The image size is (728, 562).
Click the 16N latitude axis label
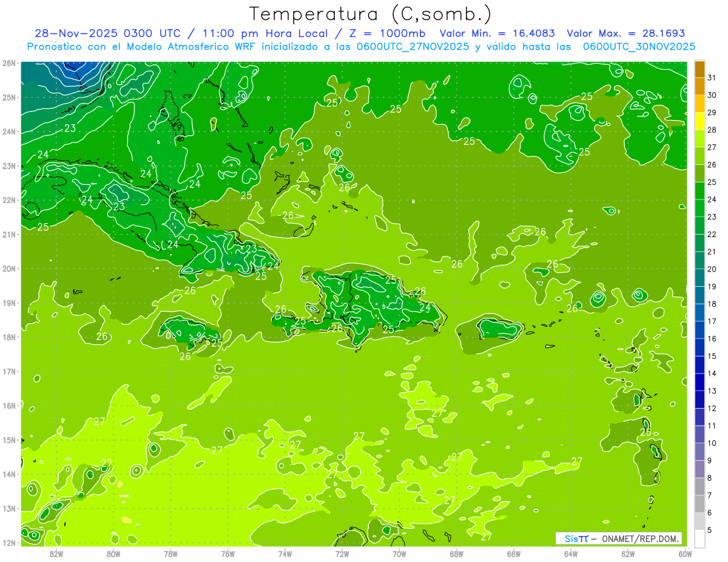10,406
